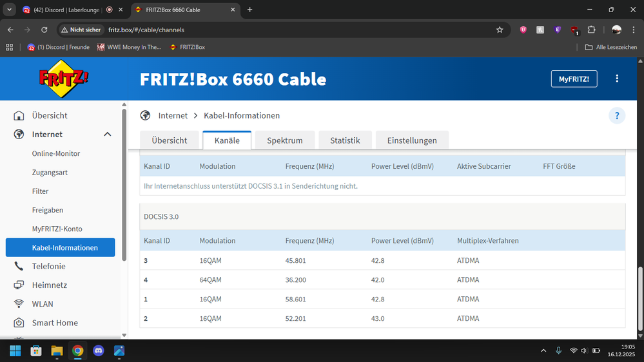Open the Chrome profile avatar
644x362 pixels.
pos(616,30)
